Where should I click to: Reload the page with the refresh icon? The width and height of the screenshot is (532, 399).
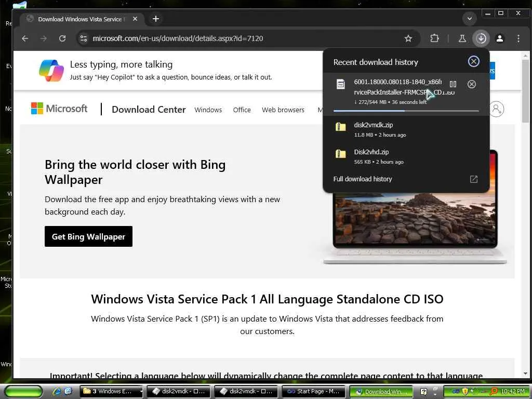pos(62,38)
